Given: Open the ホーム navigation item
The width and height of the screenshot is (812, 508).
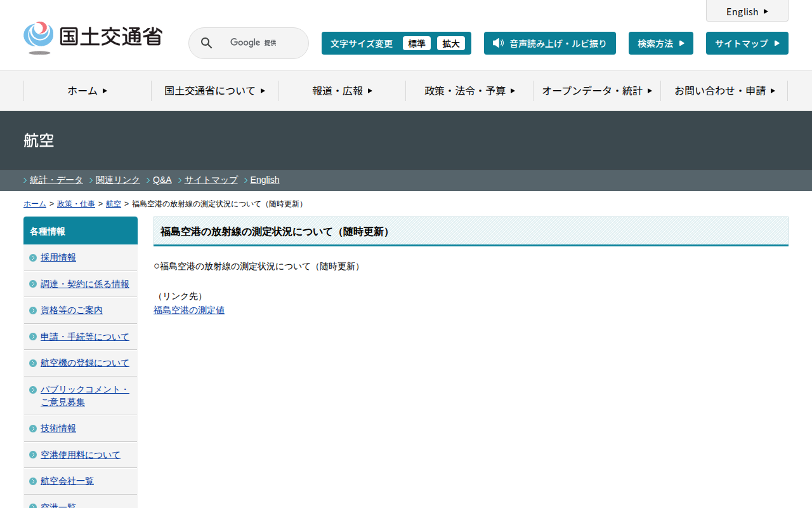Looking at the screenshot, I should click(88, 91).
